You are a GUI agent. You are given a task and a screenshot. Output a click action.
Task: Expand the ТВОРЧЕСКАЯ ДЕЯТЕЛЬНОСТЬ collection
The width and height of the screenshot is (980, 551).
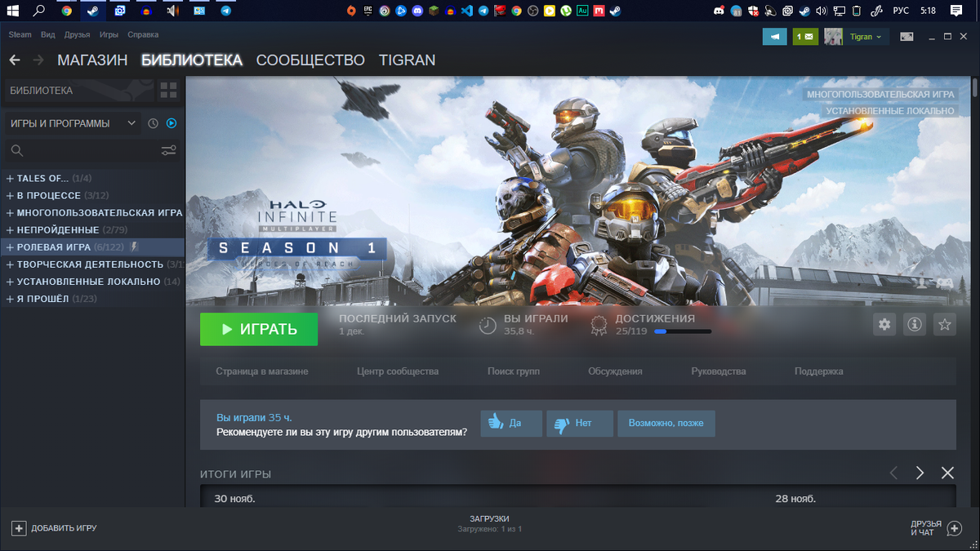click(10, 264)
